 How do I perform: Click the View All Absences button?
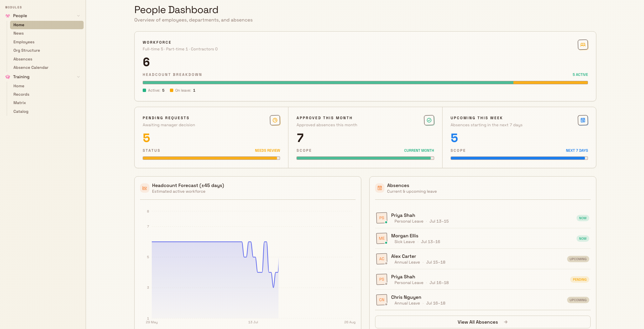pyautogui.click(x=482, y=322)
